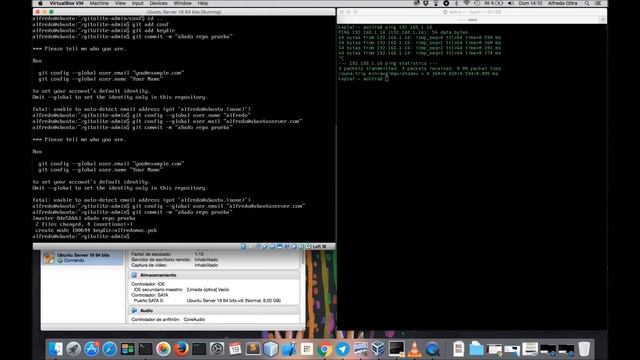Open the App Store Dock icon
The height and width of the screenshot is (360, 640).
91,349
